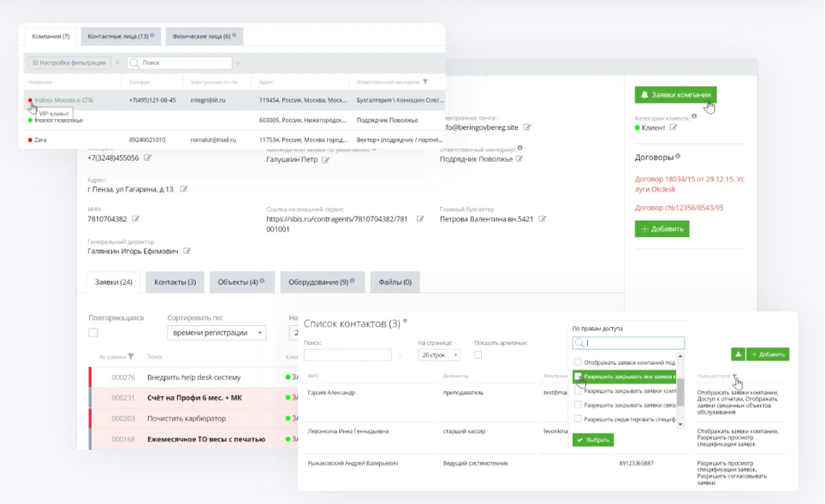Click the green Заявки компании button
825x504 pixels.
[675, 95]
